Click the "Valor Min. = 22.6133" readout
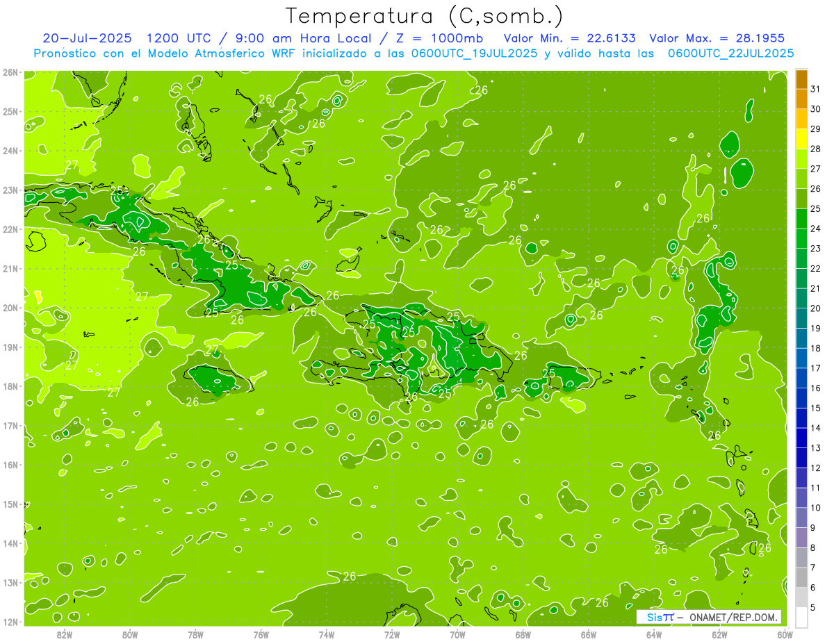The image size is (834, 644). pyautogui.click(x=569, y=38)
